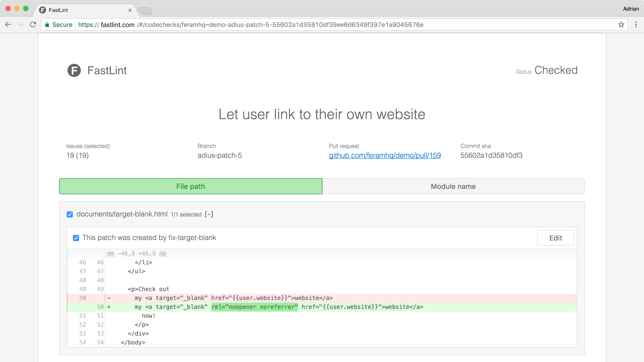The width and height of the screenshot is (644, 362).
Task: Click the diff hunk header @@ -46,9 +46,9 @@
Action: pos(137,253)
